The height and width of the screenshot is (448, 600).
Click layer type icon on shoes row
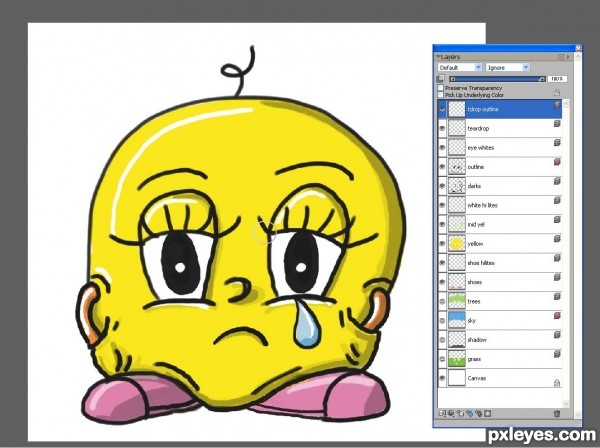pyautogui.click(x=557, y=277)
